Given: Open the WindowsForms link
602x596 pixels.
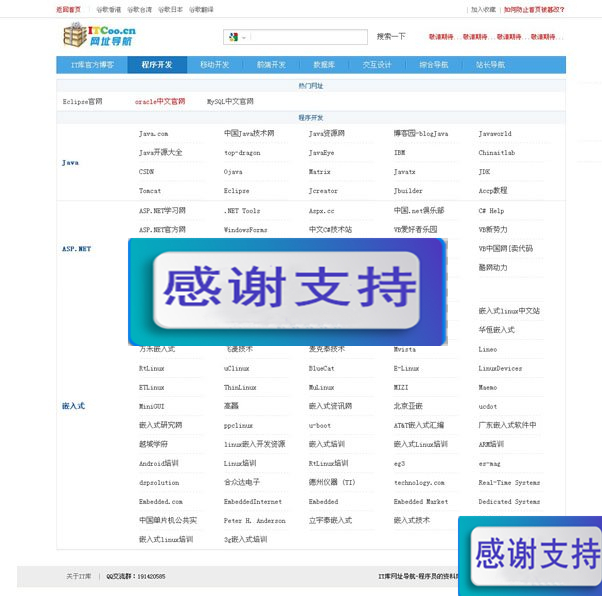Looking at the screenshot, I should (245, 230).
